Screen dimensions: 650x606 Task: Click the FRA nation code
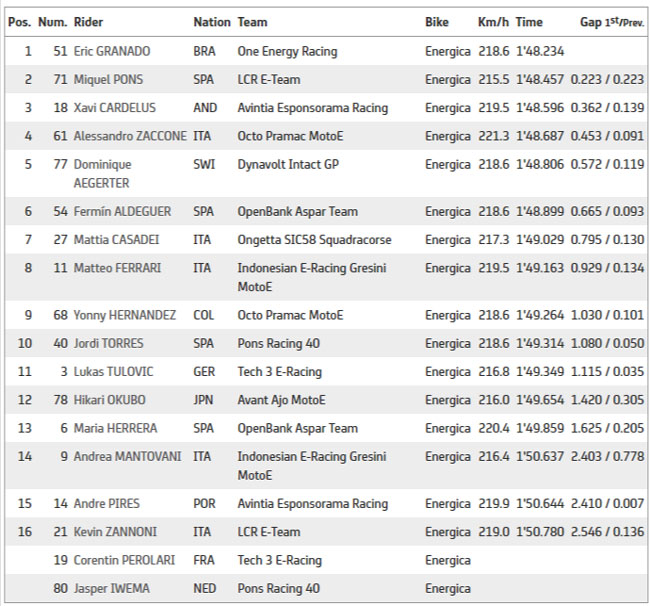tap(204, 560)
